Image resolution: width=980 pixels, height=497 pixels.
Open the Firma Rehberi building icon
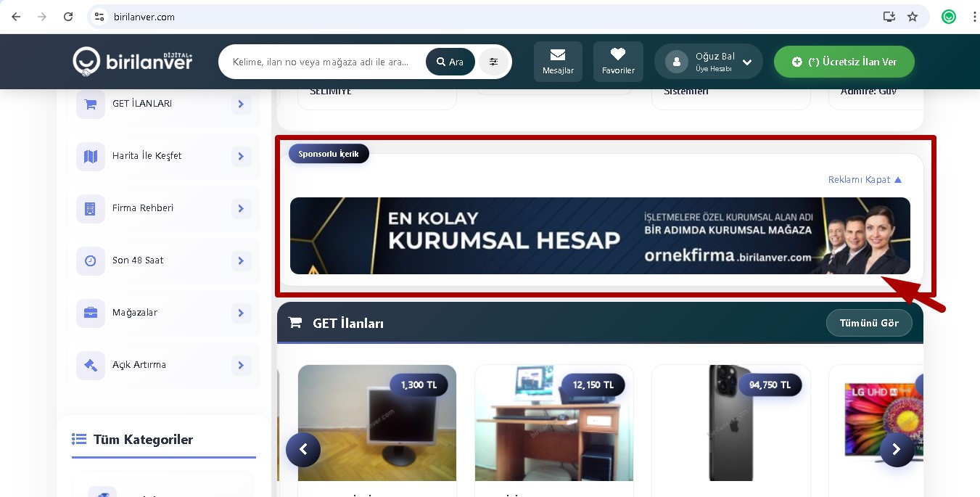tap(89, 208)
